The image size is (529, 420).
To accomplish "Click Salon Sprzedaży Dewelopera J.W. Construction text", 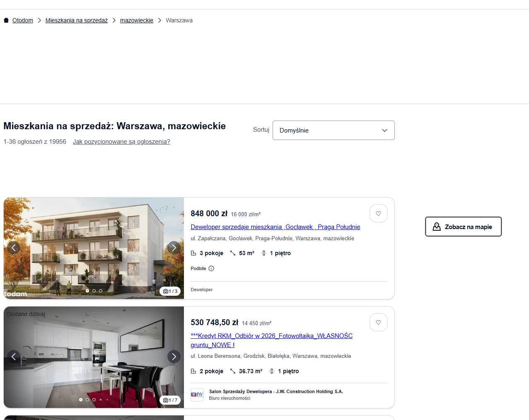I will [x=276, y=391].
